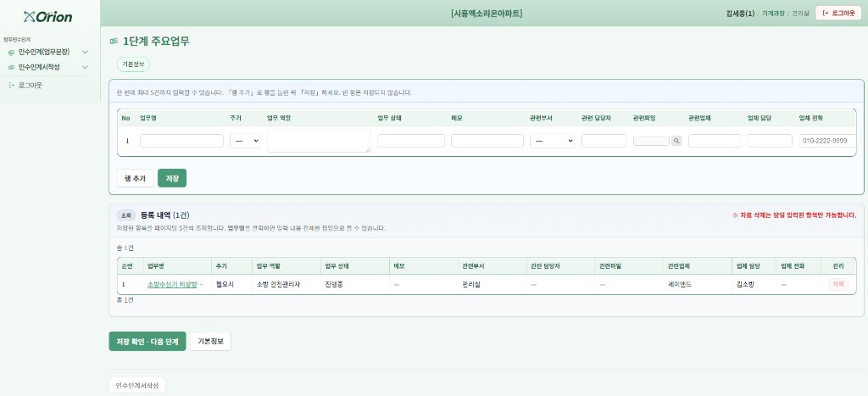Click the 1단계 주요업무 heading icon
The image size is (868, 396).
coord(114,41)
